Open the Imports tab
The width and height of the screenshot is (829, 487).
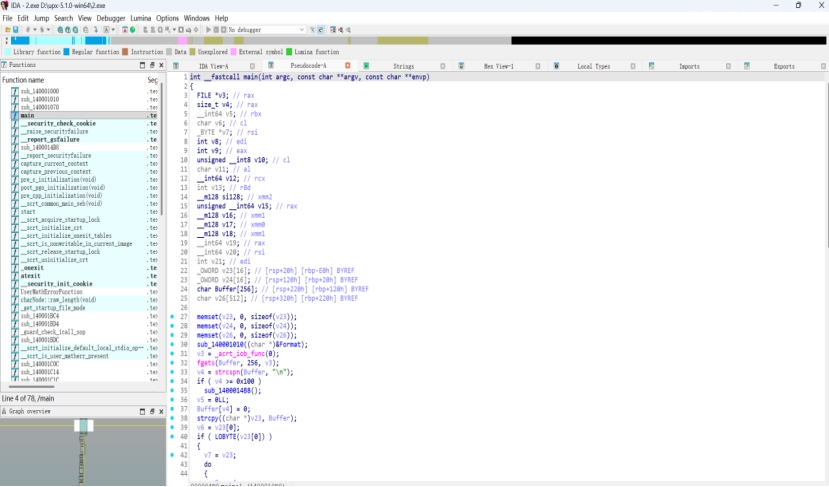click(689, 66)
